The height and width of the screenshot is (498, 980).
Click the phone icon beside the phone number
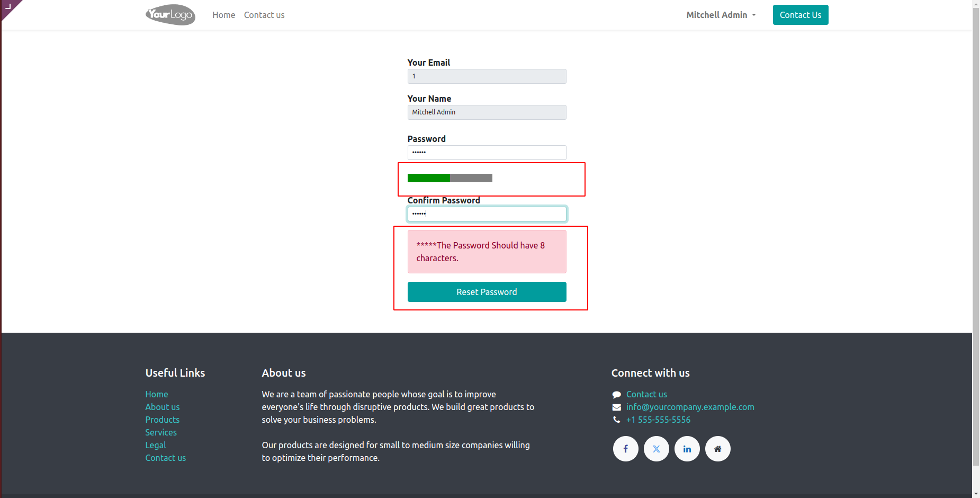point(616,420)
